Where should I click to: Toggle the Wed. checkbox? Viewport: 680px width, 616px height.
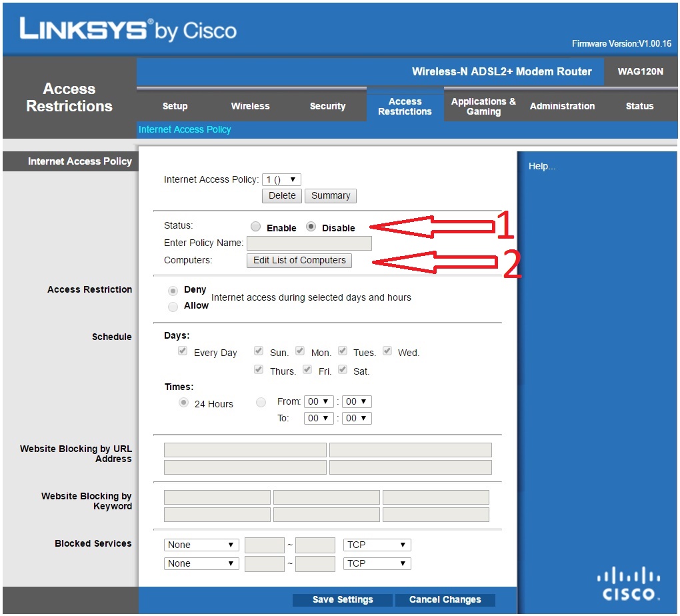[387, 351]
